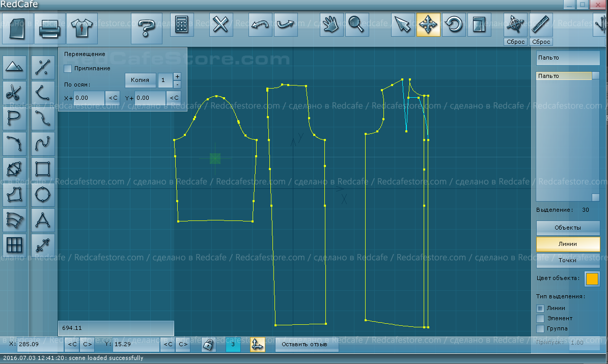Viewport: 608px width, 364px height.
Task: Click the ruler measuring icon
Action: (541, 25)
